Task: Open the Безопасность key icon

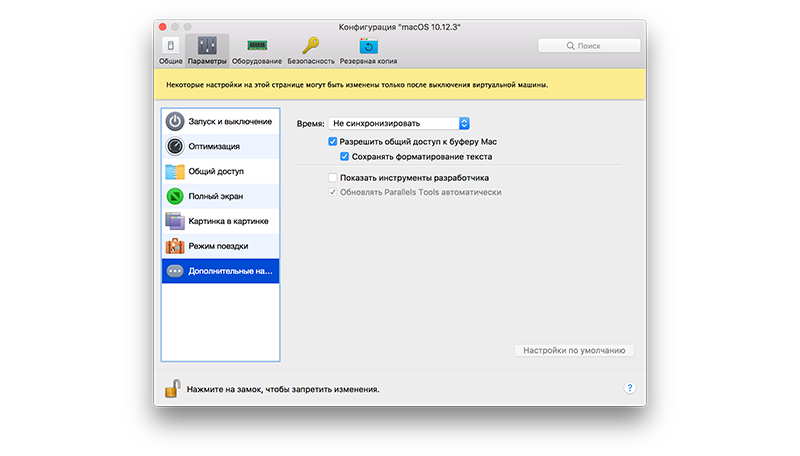Action: click(311, 47)
